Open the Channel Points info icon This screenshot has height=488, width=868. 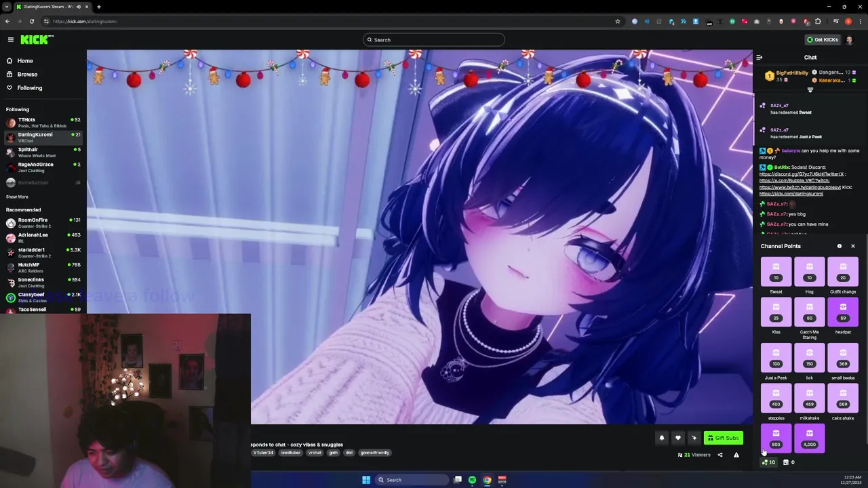tap(839, 246)
